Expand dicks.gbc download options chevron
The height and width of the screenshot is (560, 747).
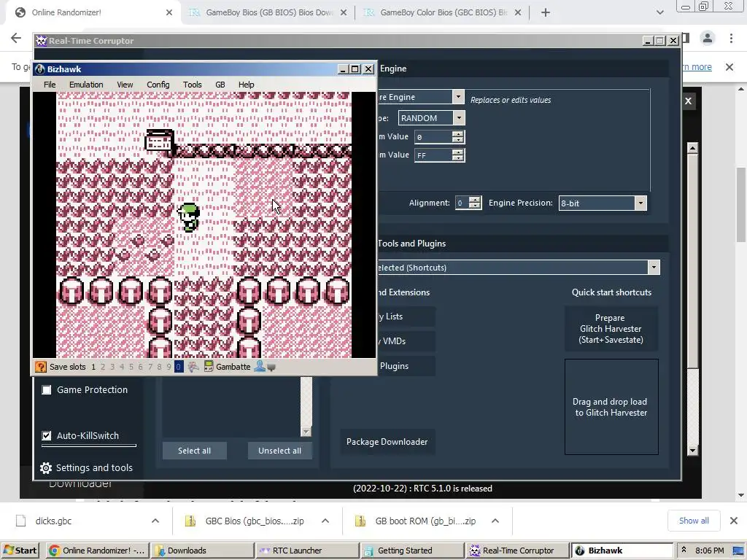click(x=155, y=521)
